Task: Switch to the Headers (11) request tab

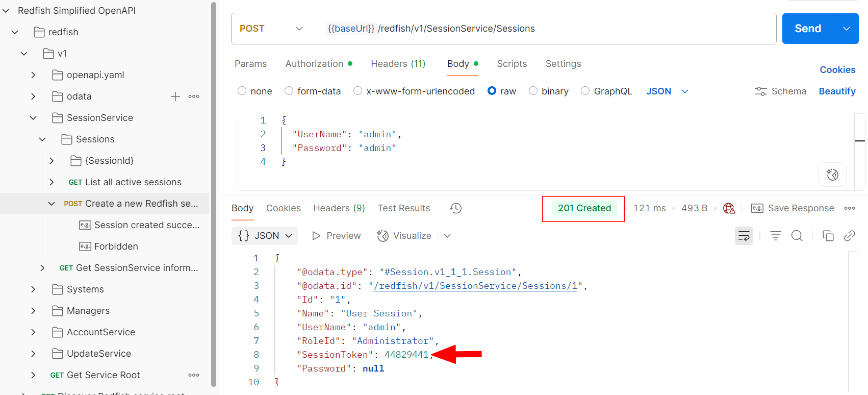Action: [398, 64]
